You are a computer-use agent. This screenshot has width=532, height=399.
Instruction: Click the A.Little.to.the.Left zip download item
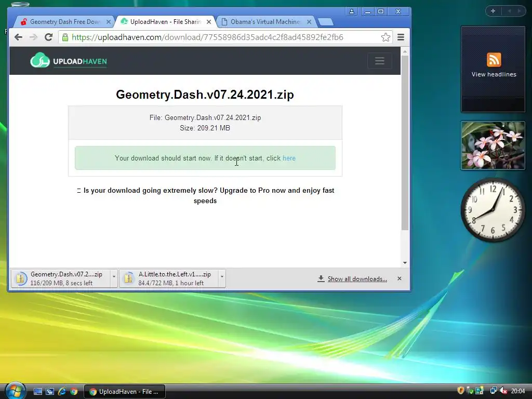click(169, 278)
